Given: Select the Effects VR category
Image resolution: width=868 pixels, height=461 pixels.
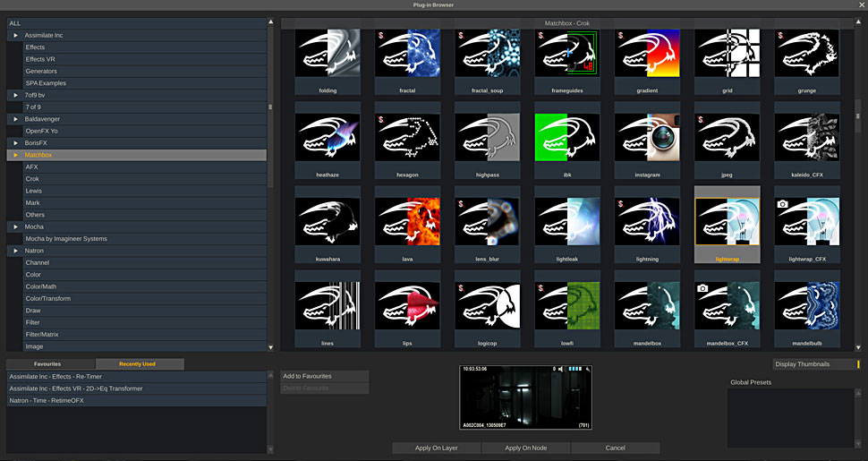Looking at the screenshot, I should point(145,59).
